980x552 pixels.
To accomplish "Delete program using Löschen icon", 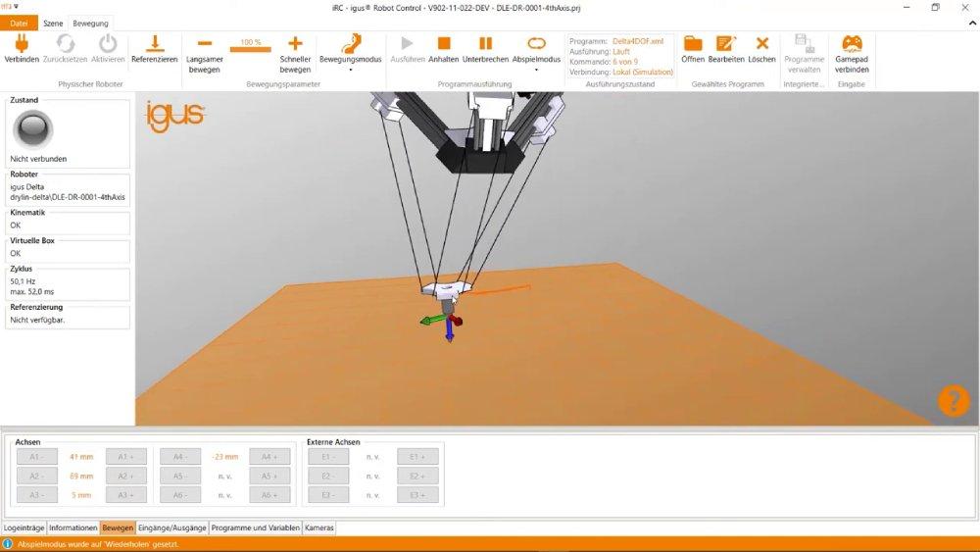I will pyautogui.click(x=761, y=44).
